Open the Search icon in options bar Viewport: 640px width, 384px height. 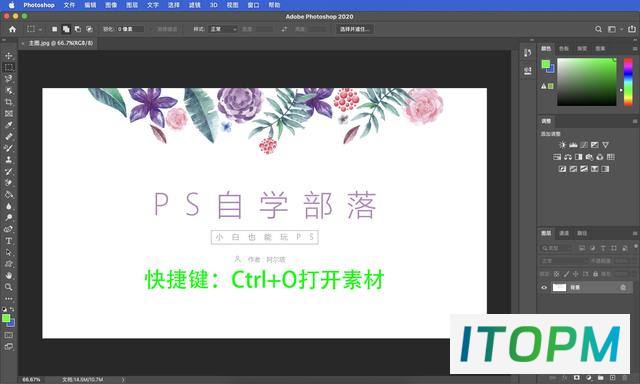[x=598, y=29]
